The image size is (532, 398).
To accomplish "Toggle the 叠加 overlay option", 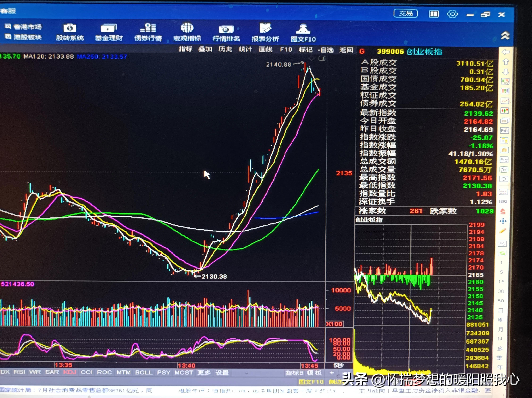I will pos(205,49).
